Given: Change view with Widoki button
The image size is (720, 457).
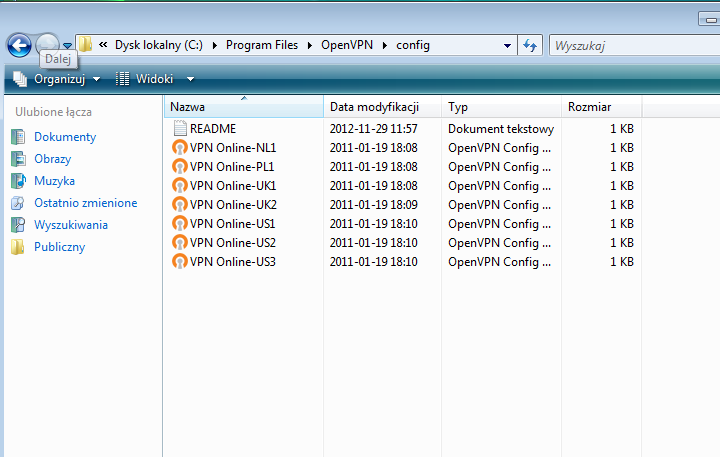Looking at the screenshot, I should click(x=154, y=79).
